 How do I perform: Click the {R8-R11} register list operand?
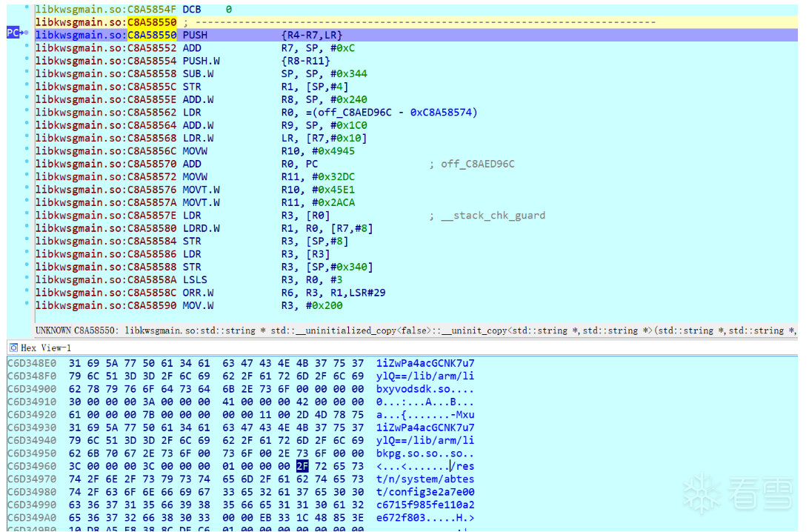coord(305,61)
